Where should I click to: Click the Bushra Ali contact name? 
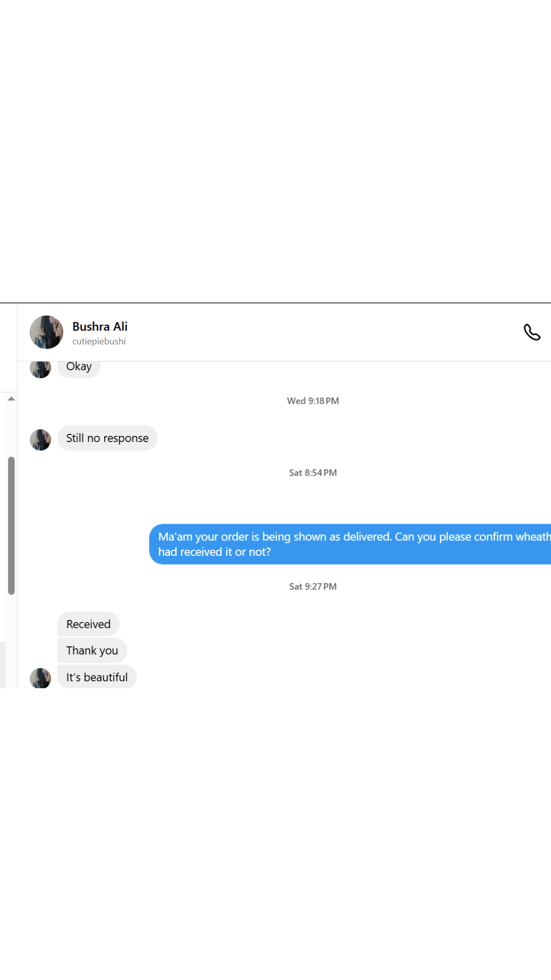point(100,327)
